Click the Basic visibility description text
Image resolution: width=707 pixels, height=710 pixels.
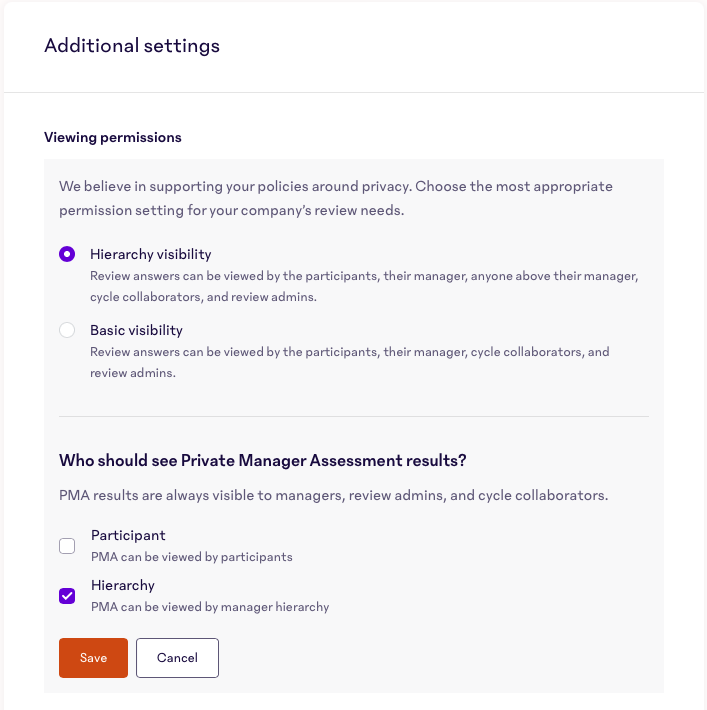pos(350,362)
